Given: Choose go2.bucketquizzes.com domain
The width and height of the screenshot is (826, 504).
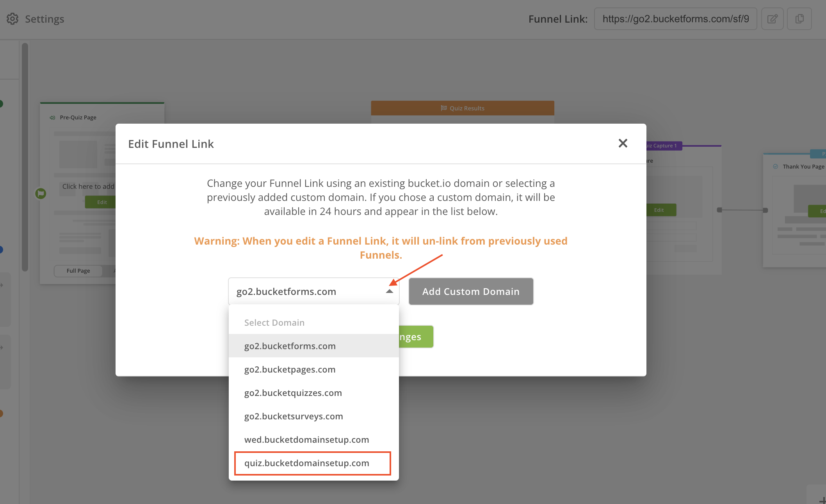Looking at the screenshot, I should [293, 393].
